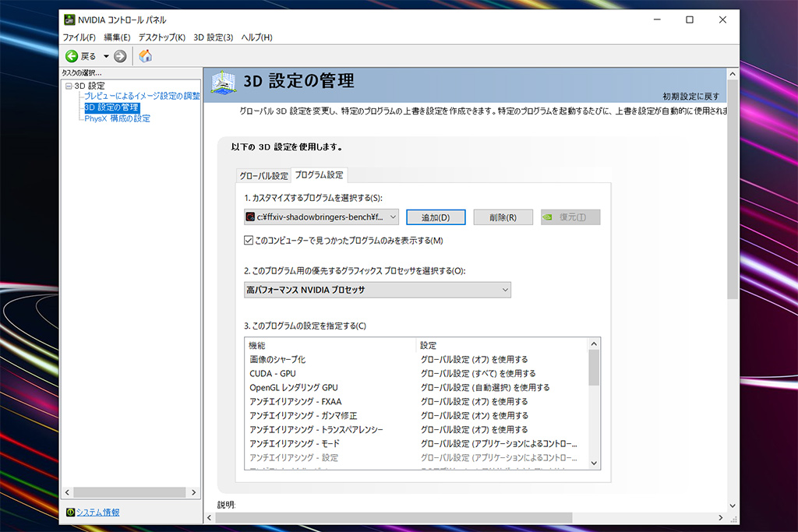Viewport: 798px width, 532px height.
Task: Click the ffxiv program icon in combo box
Action: pos(250,217)
